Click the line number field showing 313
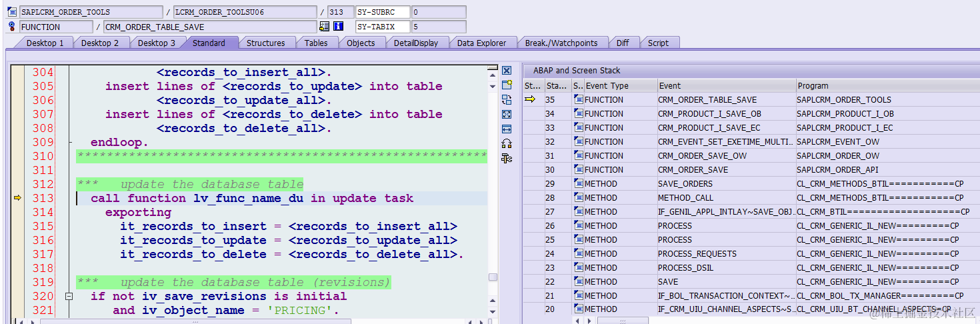Viewport: 980px width, 324px height. point(341,12)
